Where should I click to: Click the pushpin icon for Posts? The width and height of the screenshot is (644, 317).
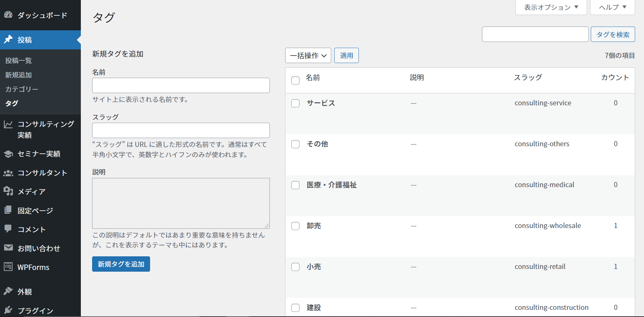click(x=8, y=40)
